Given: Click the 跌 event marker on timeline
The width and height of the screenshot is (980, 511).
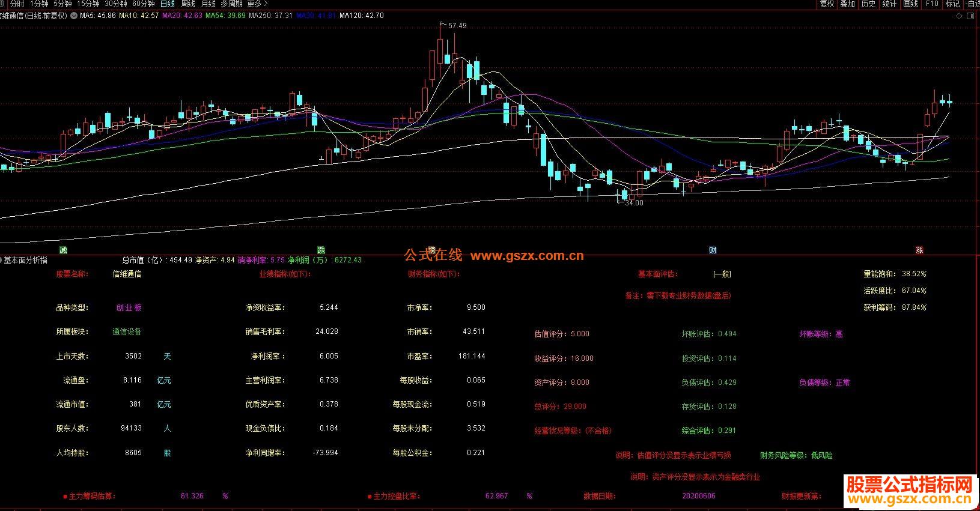Looking at the screenshot, I should 321,250.
